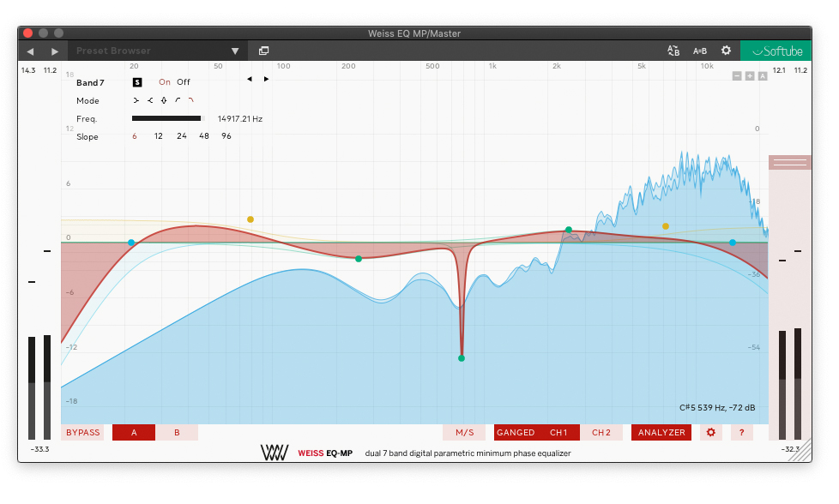The height and width of the screenshot is (504, 839).
Task: Select peak/bell filter mode icon
Action: (x=164, y=100)
